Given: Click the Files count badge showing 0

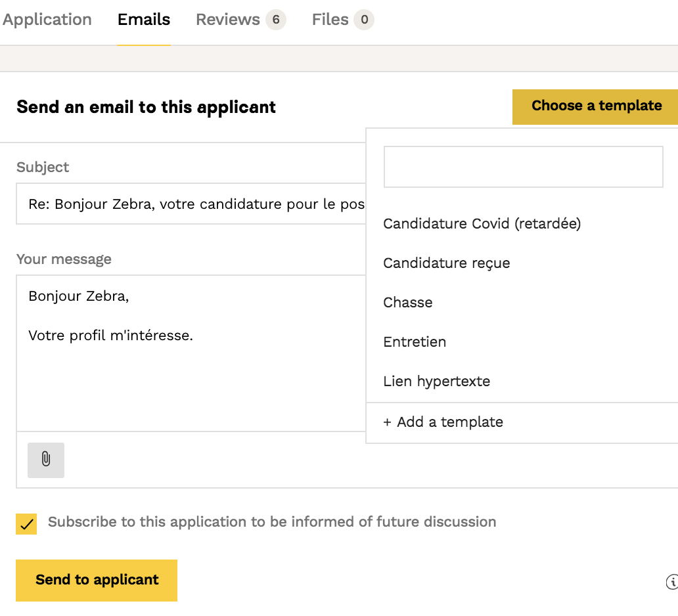Looking at the screenshot, I should tap(364, 20).
